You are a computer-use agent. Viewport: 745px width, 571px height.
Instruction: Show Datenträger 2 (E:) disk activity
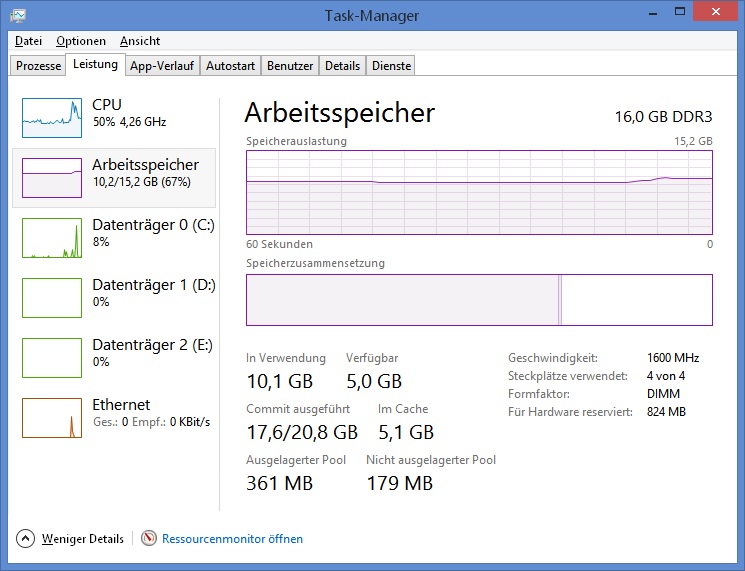tap(52, 358)
